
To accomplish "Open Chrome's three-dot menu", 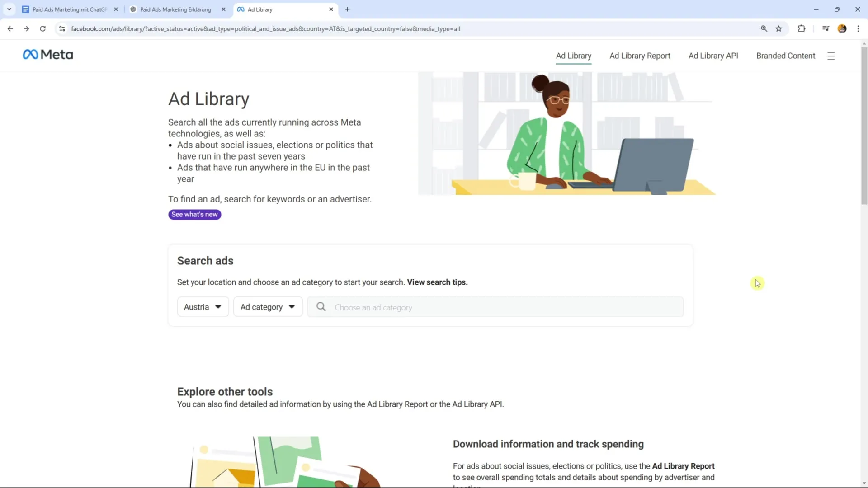I will pyautogui.click(x=858, y=28).
